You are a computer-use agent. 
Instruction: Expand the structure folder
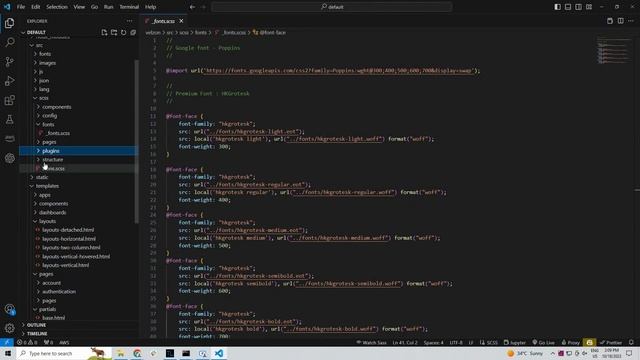tap(53, 160)
